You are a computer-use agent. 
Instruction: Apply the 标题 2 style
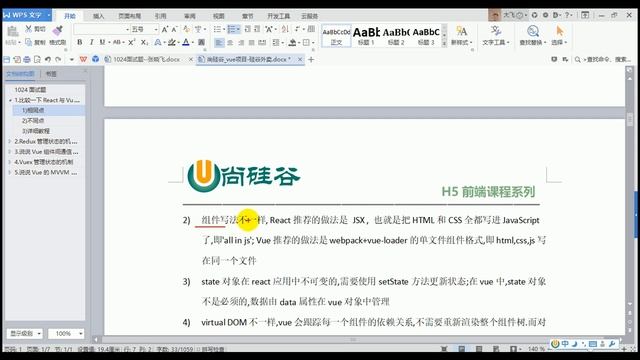click(x=396, y=36)
